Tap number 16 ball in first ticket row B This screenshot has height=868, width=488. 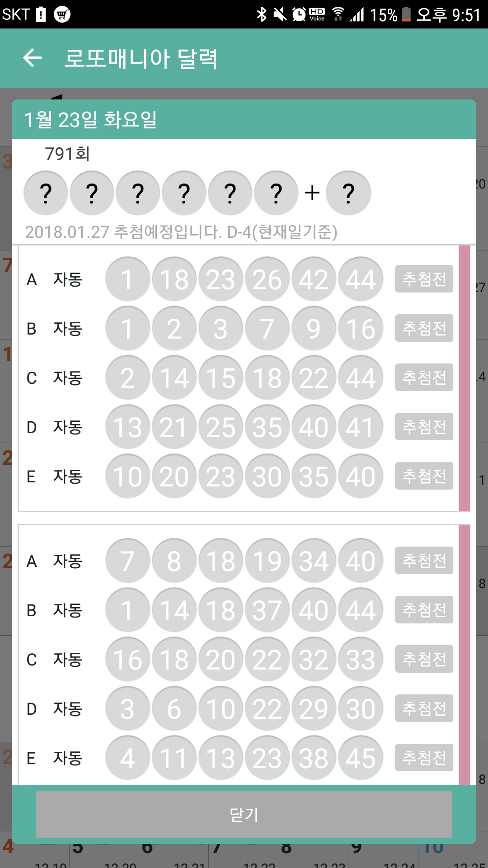point(361,328)
